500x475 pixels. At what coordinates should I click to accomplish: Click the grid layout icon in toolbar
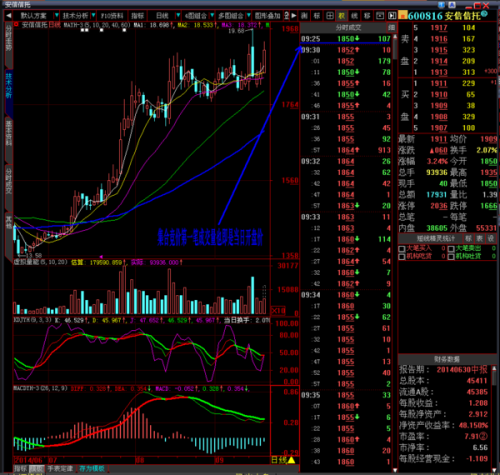coord(330,15)
